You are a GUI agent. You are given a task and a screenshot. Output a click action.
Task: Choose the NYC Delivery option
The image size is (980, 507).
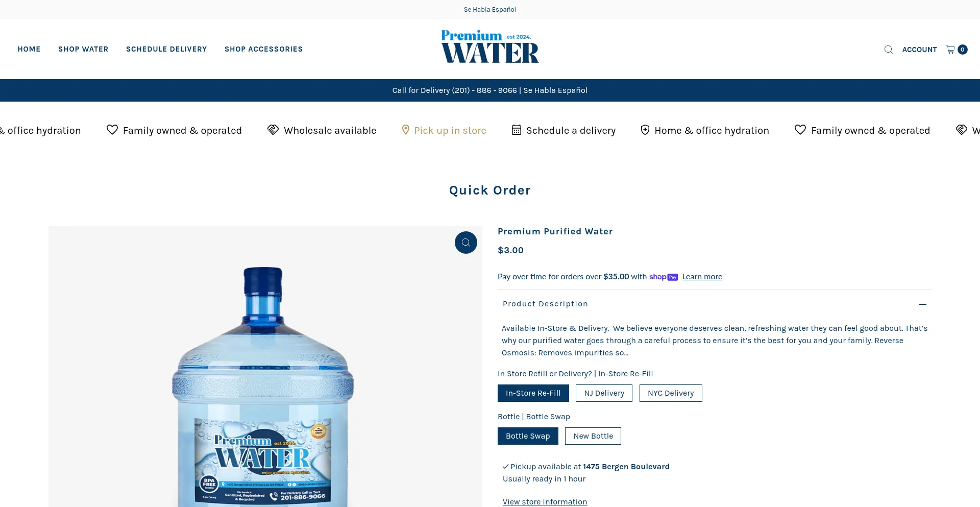point(671,393)
